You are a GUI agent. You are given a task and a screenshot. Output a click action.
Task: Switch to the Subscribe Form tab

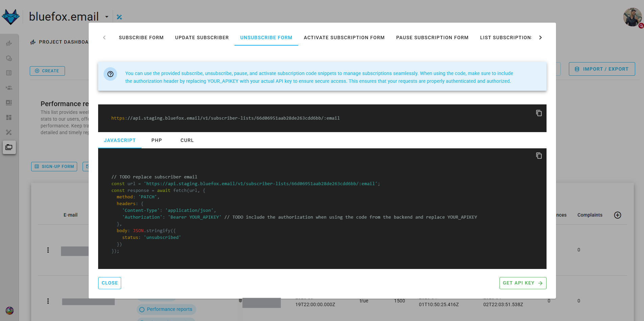point(141,38)
